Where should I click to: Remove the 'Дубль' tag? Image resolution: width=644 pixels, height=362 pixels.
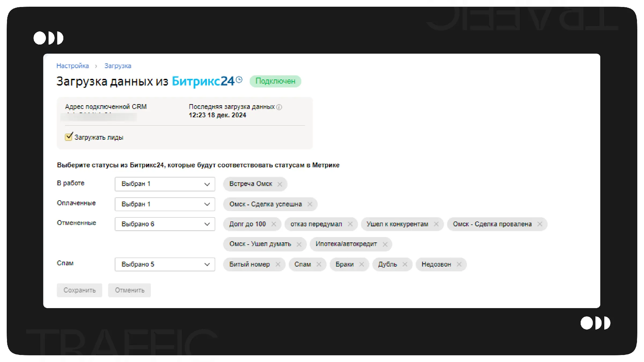[405, 264]
